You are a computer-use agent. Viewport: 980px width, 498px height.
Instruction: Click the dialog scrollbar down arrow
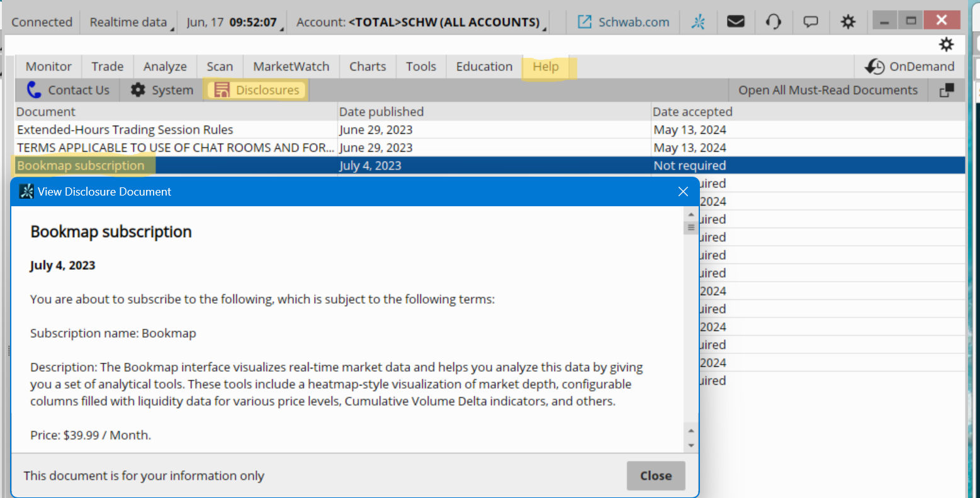pyautogui.click(x=691, y=445)
